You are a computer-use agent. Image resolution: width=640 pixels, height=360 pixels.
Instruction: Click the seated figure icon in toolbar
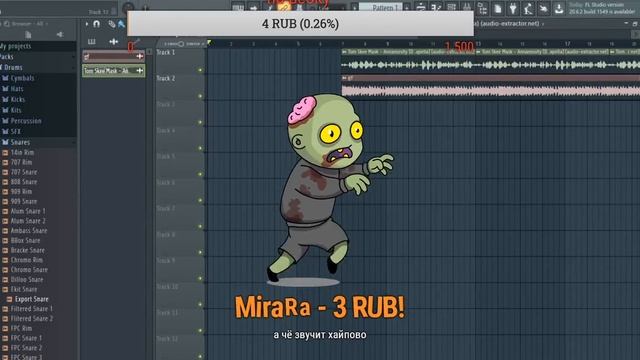click(528, 8)
